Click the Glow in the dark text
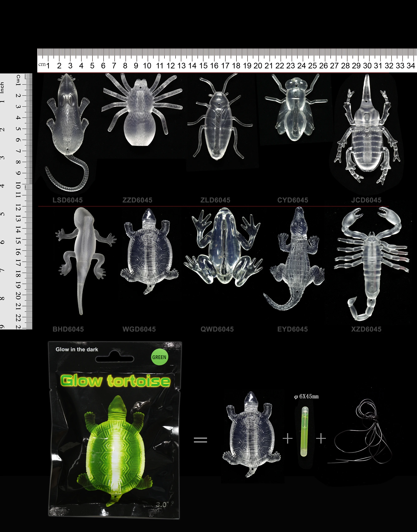Screen dimensions: 417x532 (x=77, y=349)
